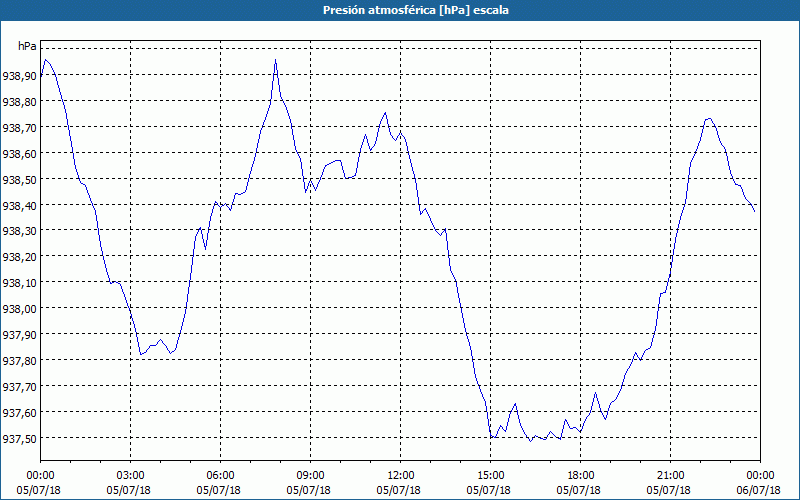Click the 05/07/18 date under 12:00

pos(398,490)
